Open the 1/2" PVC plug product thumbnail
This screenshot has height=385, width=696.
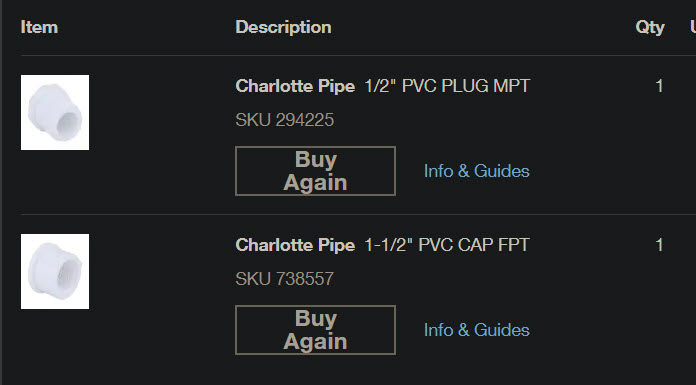pos(55,112)
